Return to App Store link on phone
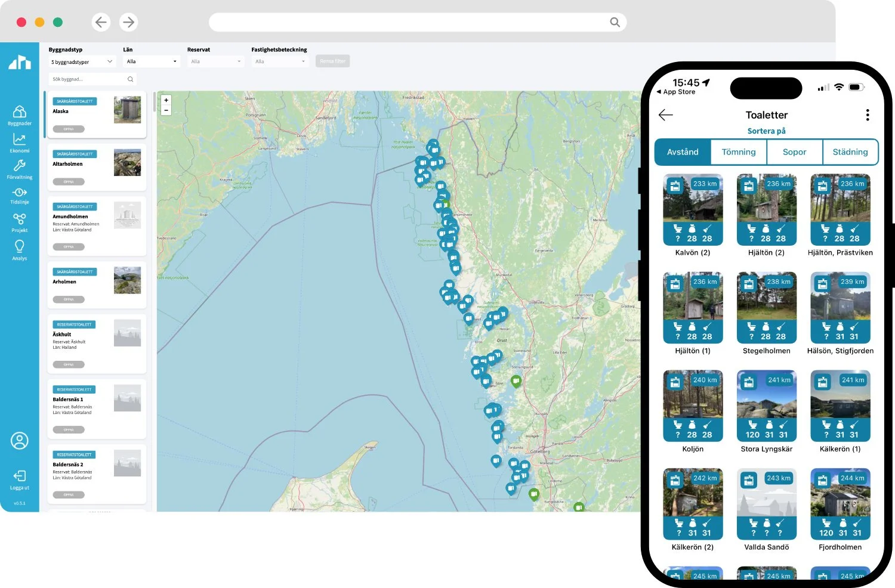Viewport: 895px width, 588px height. [x=675, y=92]
